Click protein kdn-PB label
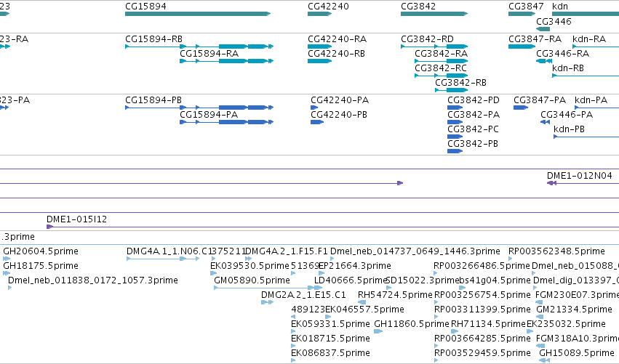 [x=569, y=129]
